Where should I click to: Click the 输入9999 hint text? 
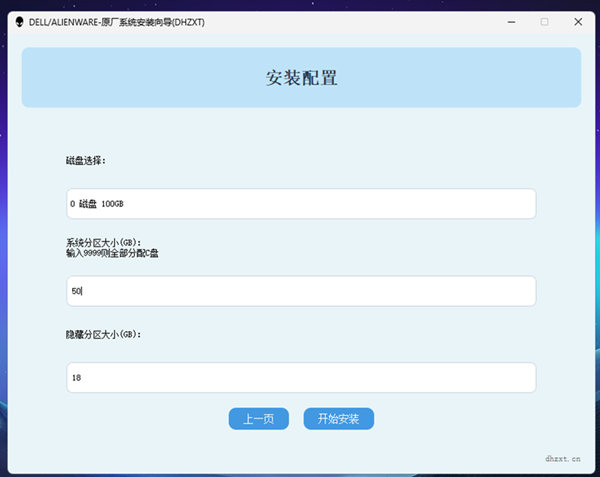[x=112, y=253]
